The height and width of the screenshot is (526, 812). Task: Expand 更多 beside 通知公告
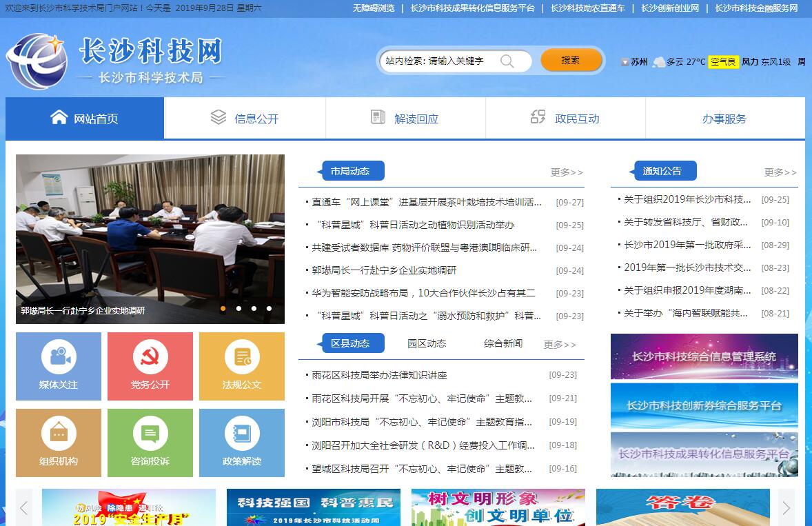[x=780, y=172]
